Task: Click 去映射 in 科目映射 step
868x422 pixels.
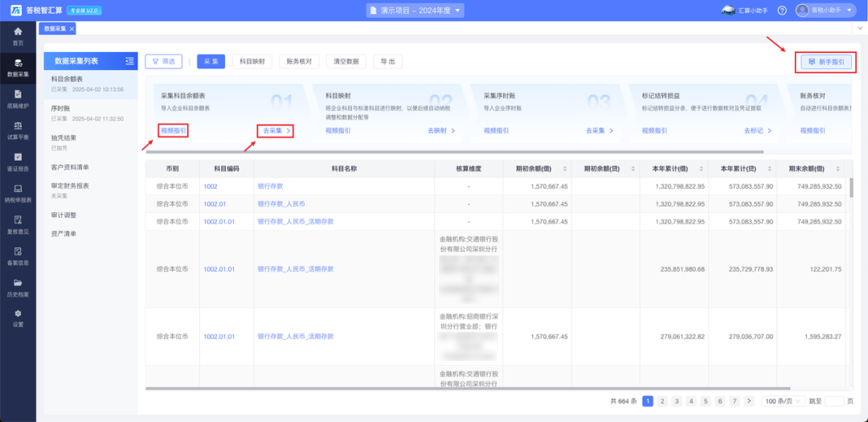Action: pos(441,131)
